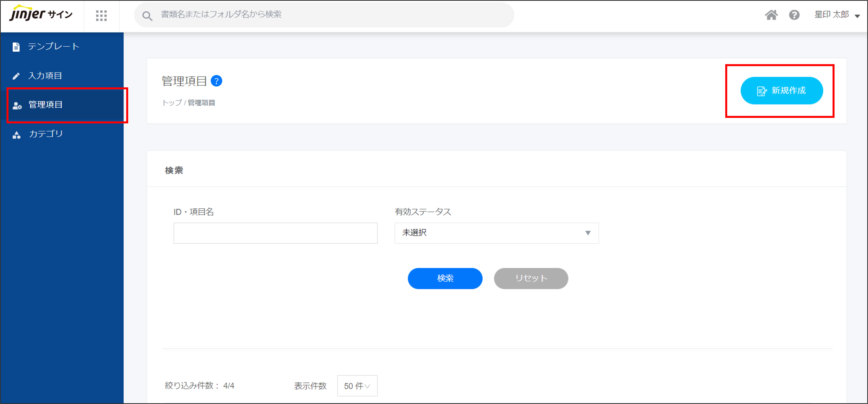Focus the ID・項目名 input field
The height and width of the screenshot is (404, 868).
275,233
